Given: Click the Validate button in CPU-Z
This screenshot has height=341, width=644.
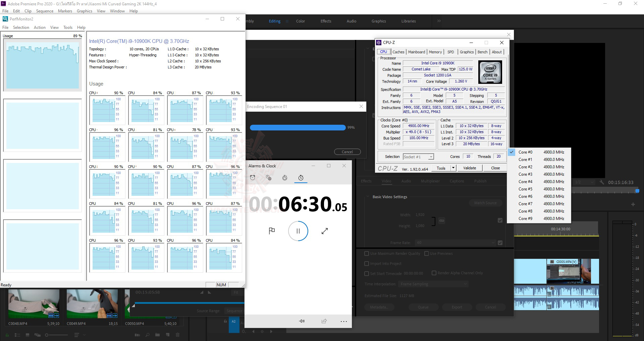Looking at the screenshot, I should tap(470, 168).
